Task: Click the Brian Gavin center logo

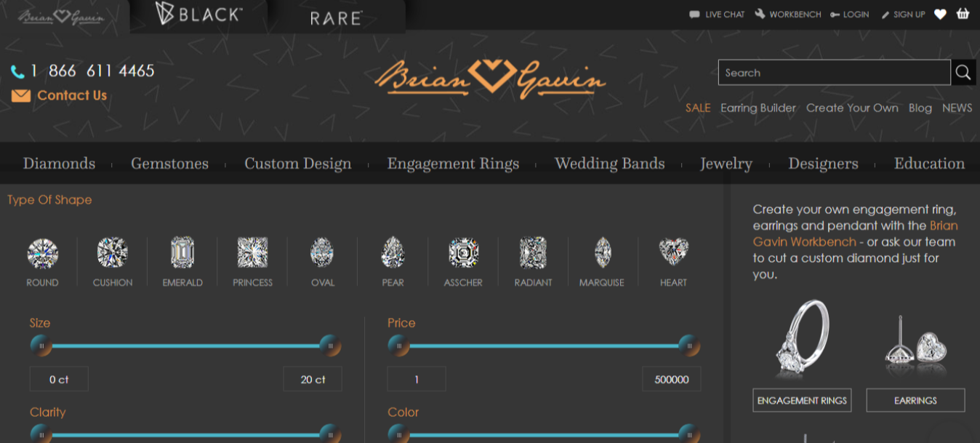Action: click(490, 79)
